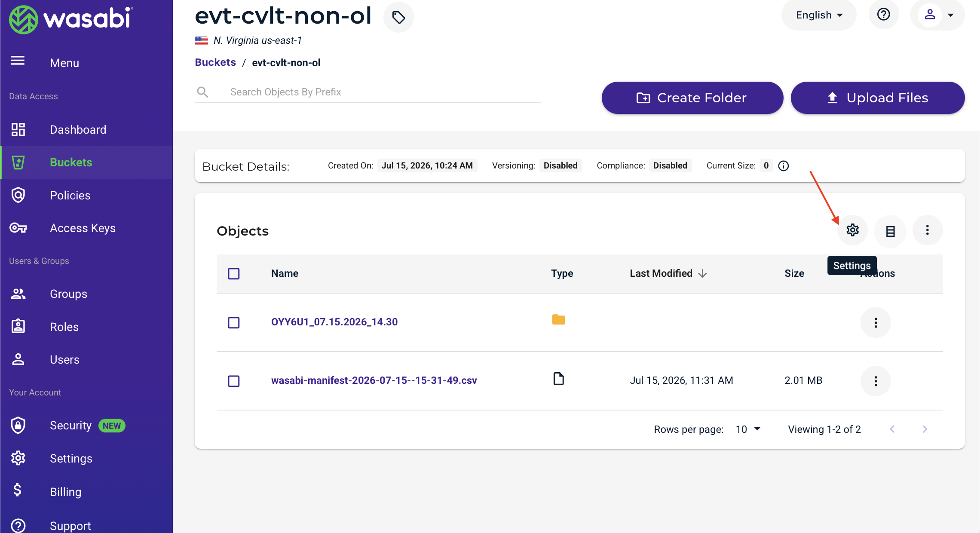Viewport: 980px width, 533px height.
Task: Click the folder type icon
Action: click(559, 320)
